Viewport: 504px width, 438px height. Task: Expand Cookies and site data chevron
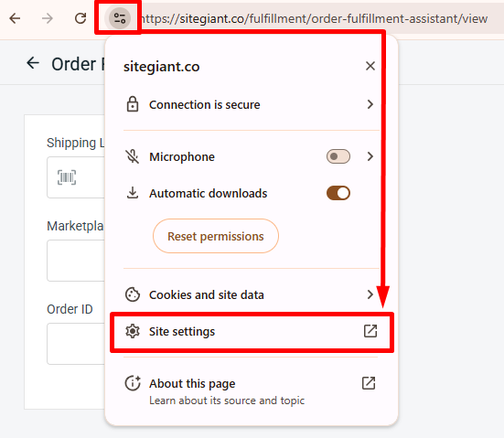click(x=370, y=294)
